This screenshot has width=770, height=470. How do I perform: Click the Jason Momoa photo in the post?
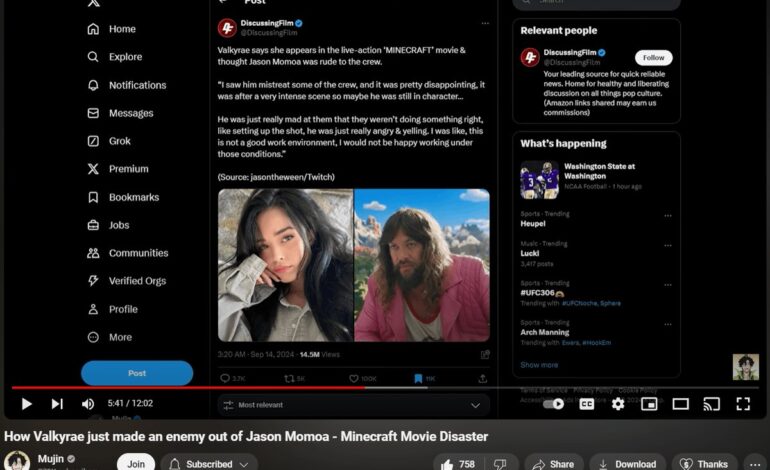pyautogui.click(x=422, y=265)
